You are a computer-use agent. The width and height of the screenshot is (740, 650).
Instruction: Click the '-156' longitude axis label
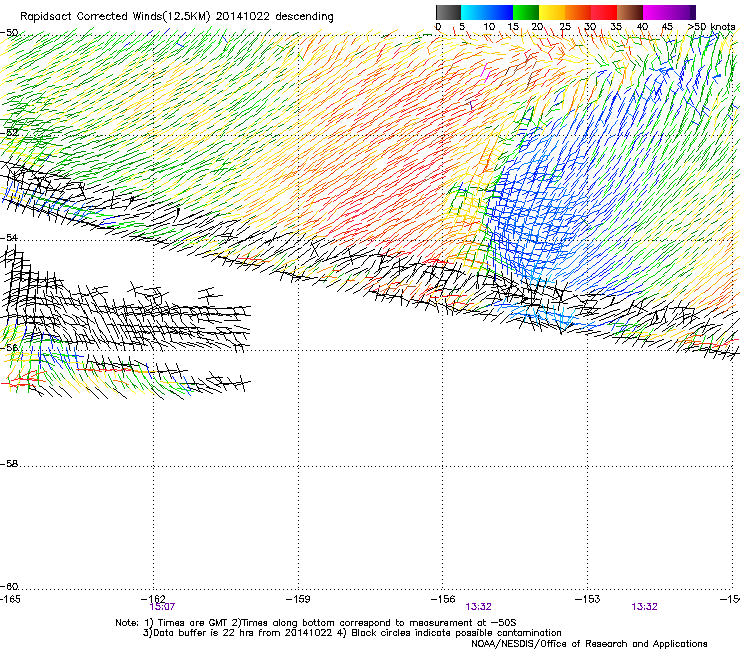(x=443, y=599)
